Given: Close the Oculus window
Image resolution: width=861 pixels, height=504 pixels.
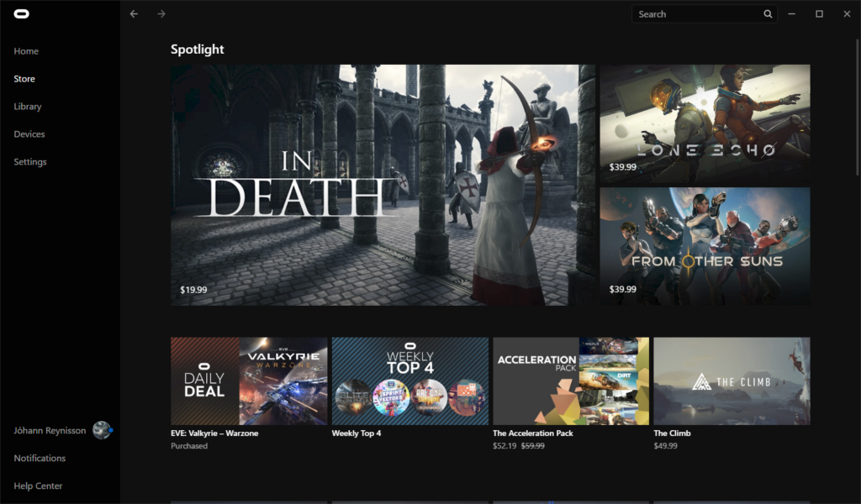Looking at the screenshot, I should tap(847, 14).
